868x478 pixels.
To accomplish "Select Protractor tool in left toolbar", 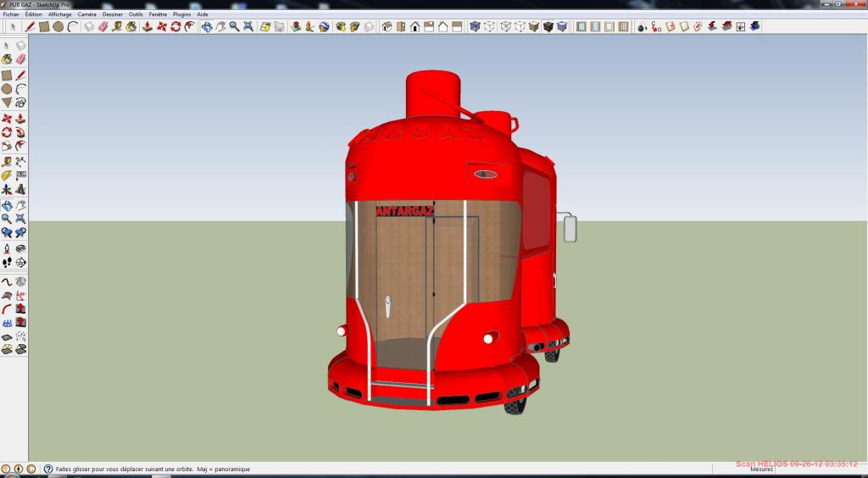I will click(7, 175).
